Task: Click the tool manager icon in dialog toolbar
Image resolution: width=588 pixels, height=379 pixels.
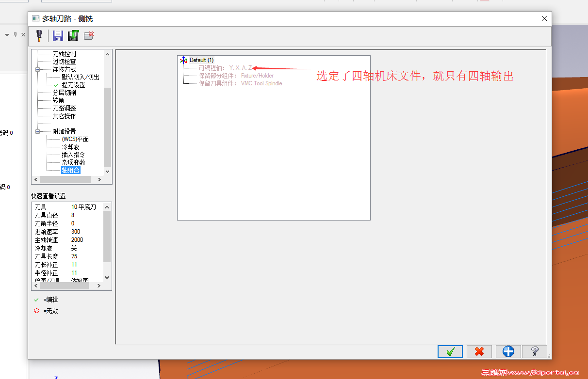Action: tap(39, 35)
